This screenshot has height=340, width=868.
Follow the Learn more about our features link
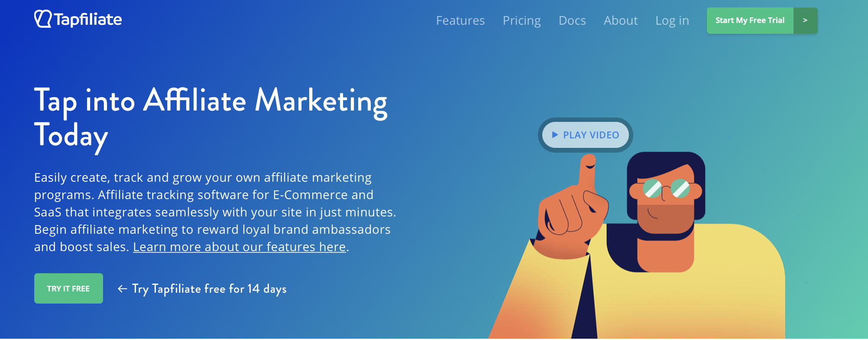click(240, 247)
